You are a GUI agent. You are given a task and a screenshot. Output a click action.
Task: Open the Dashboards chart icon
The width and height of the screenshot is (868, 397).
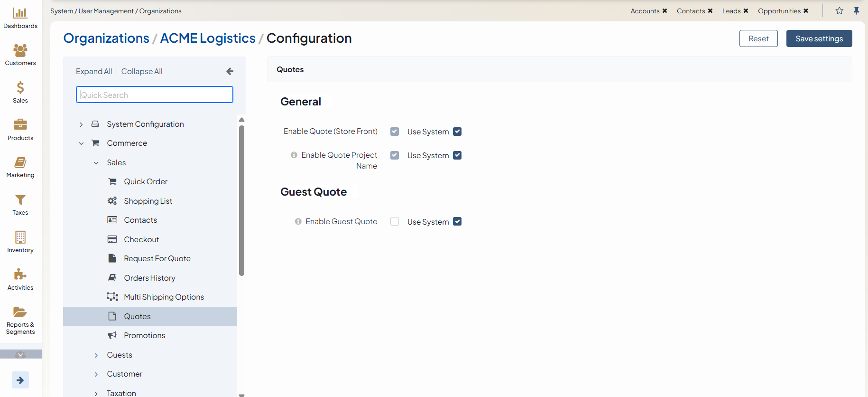click(20, 13)
